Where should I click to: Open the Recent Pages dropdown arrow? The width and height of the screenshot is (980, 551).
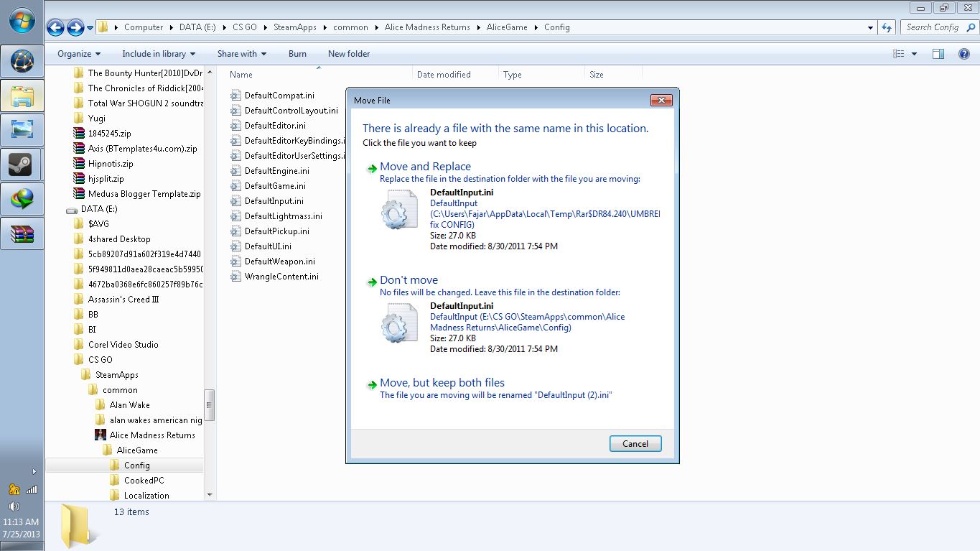[x=90, y=27]
